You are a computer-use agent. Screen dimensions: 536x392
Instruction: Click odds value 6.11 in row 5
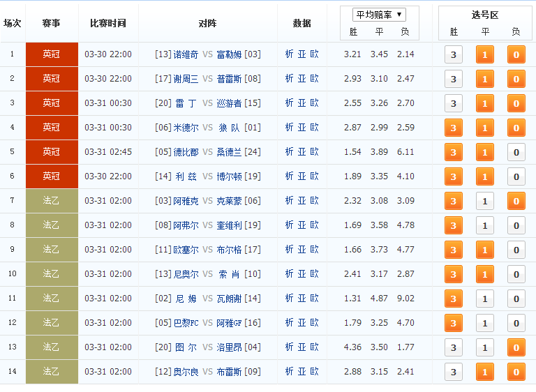coord(405,152)
